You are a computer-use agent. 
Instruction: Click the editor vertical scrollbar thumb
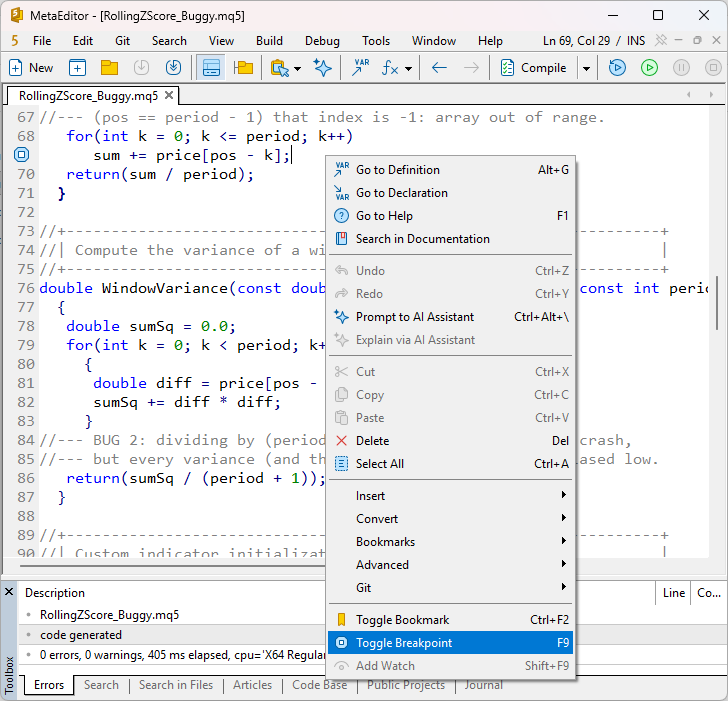[x=717, y=304]
